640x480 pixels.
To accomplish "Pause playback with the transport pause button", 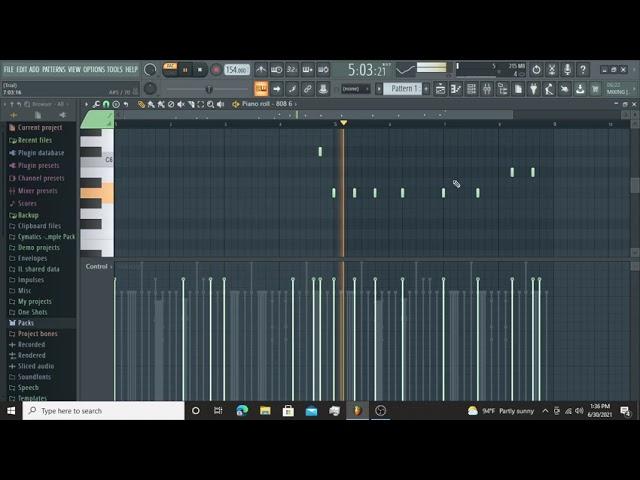I will pyautogui.click(x=185, y=70).
